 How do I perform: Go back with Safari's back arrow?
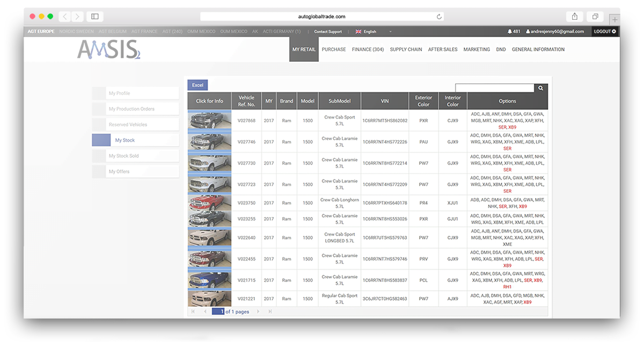point(64,17)
